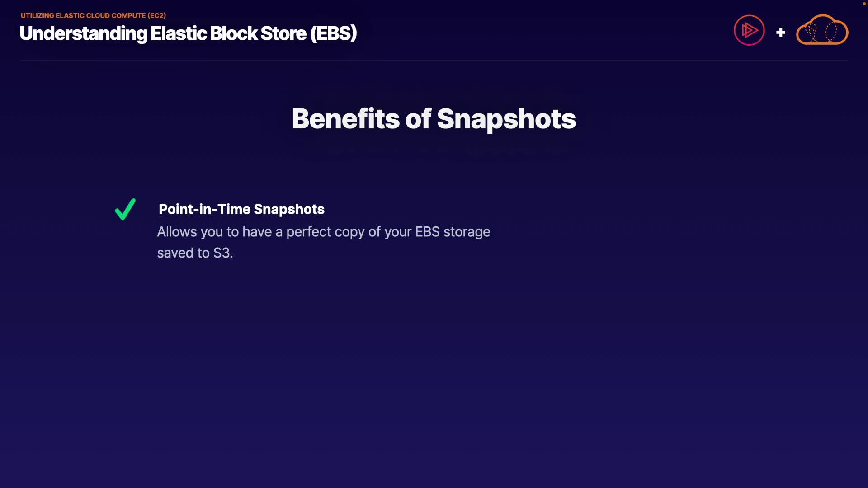The image size is (868, 488).
Task: Click the words 'perfect copy' in the description
Action: pos(325,232)
